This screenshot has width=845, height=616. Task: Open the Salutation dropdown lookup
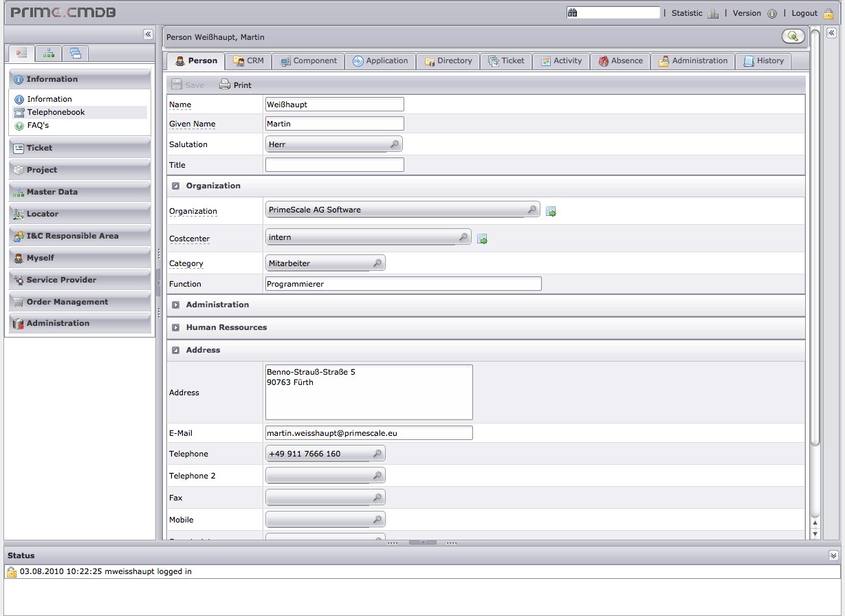394,144
